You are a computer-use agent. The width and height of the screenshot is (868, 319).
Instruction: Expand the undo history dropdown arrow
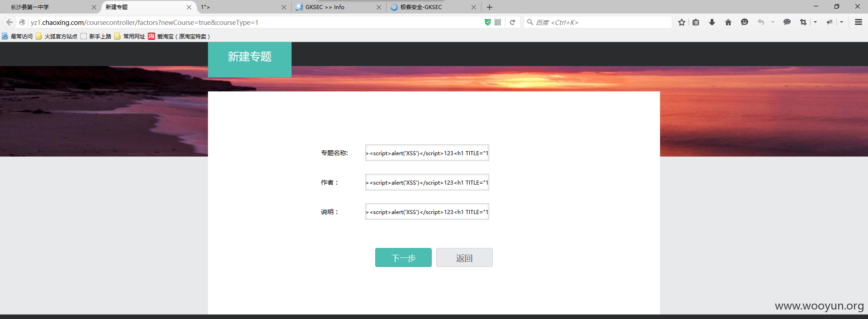[773, 22]
